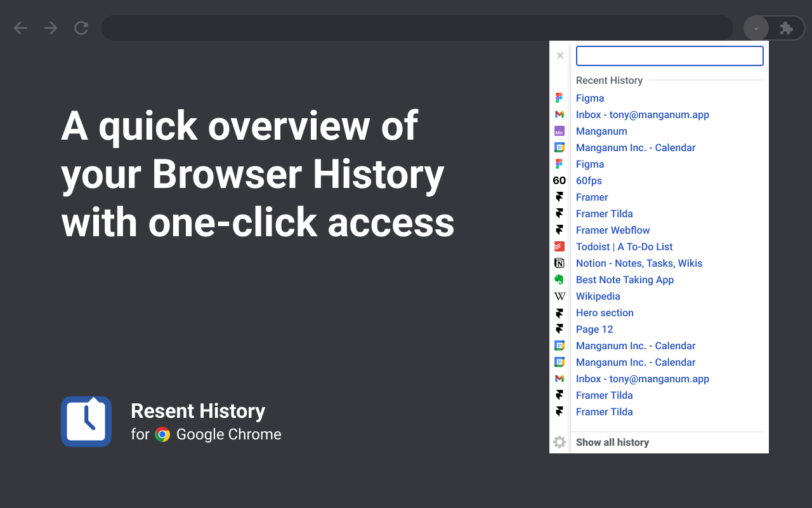This screenshot has width=812, height=508.
Task: Click the Evernote icon beside Best Note Taking App
Action: 560,279
